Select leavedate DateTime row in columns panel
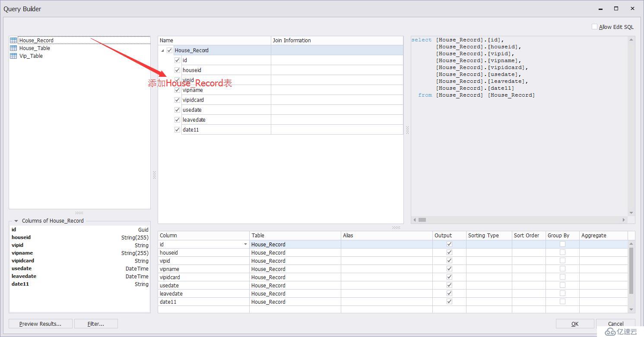The image size is (644, 337). pyautogui.click(x=80, y=276)
